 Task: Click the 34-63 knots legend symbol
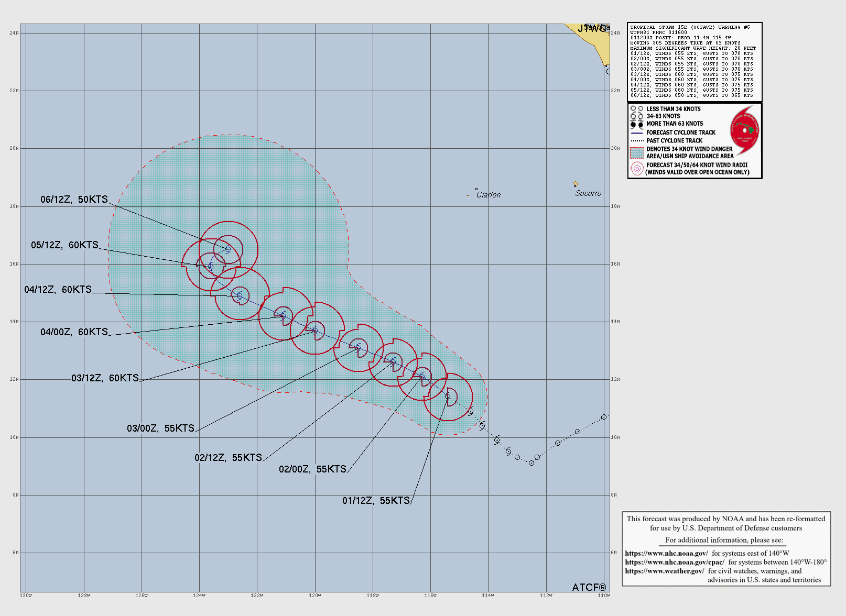click(636, 116)
